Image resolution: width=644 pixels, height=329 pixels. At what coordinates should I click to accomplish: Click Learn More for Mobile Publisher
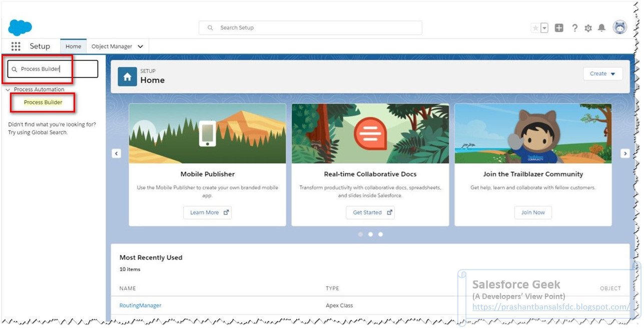point(208,212)
